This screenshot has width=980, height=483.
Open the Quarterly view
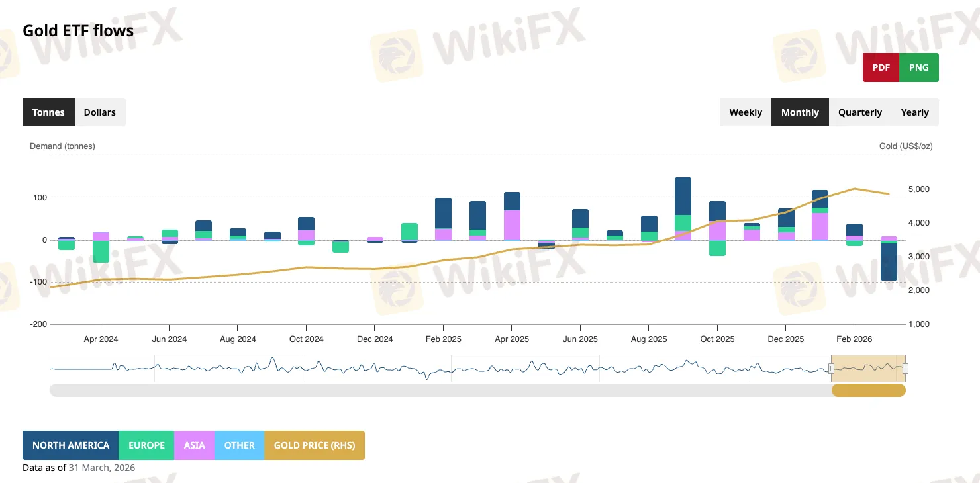[859, 112]
